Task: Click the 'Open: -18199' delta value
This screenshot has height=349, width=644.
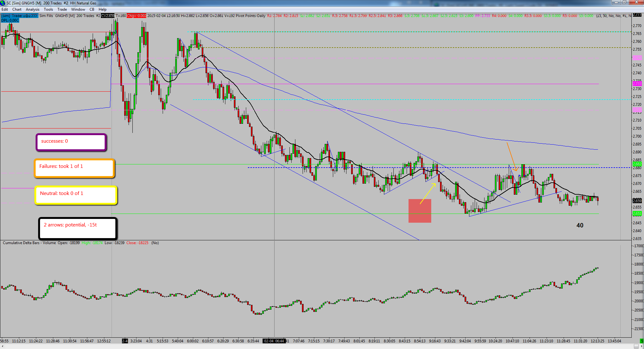Action: 69,243
